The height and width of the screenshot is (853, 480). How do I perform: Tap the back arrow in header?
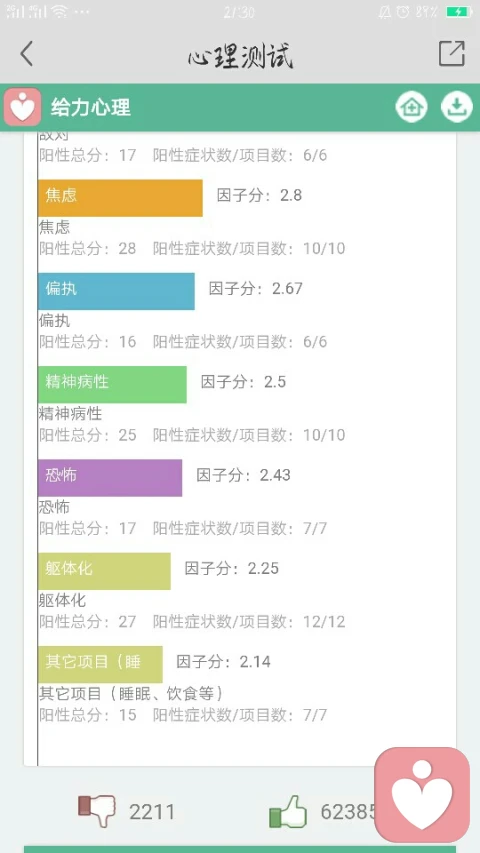pos(26,54)
